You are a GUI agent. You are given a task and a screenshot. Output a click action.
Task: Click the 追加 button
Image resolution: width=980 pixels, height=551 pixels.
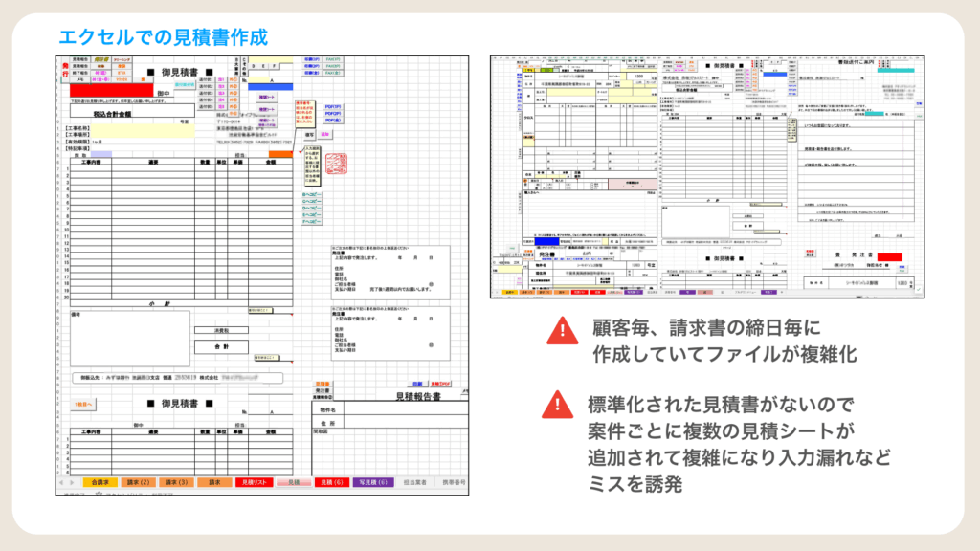pos(325,134)
